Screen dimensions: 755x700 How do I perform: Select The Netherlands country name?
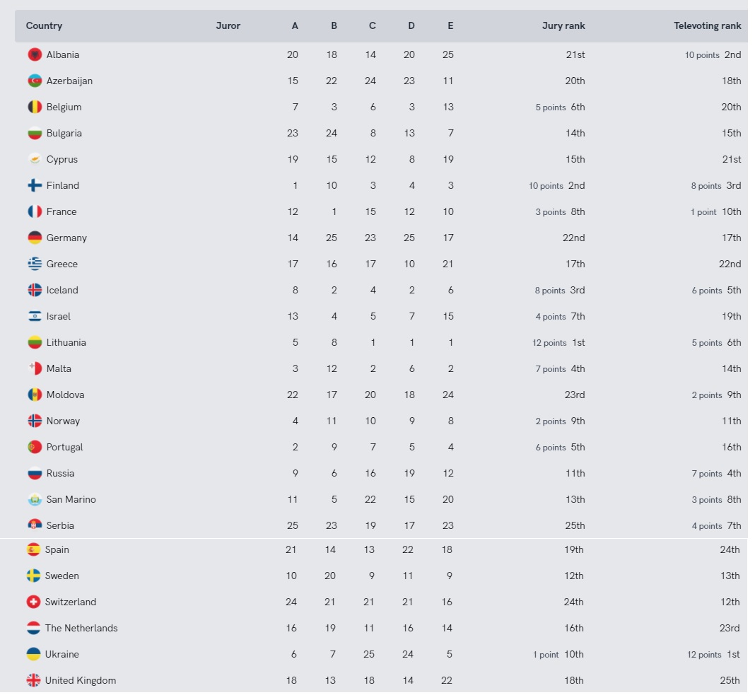(81, 628)
